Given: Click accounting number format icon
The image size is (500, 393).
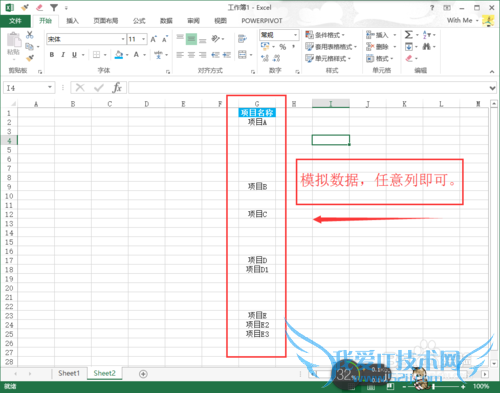Looking at the screenshot, I should (x=265, y=47).
